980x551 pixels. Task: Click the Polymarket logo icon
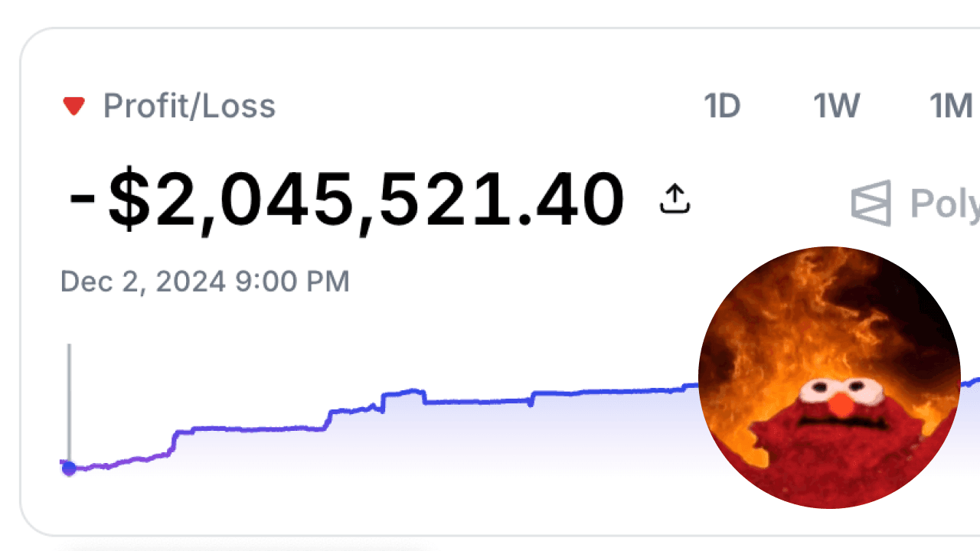pyautogui.click(x=871, y=203)
